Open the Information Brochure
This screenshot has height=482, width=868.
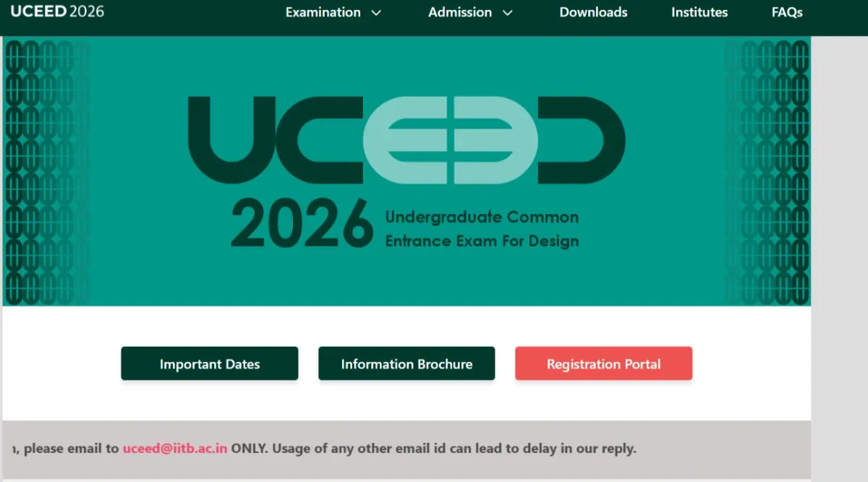[x=406, y=363]
